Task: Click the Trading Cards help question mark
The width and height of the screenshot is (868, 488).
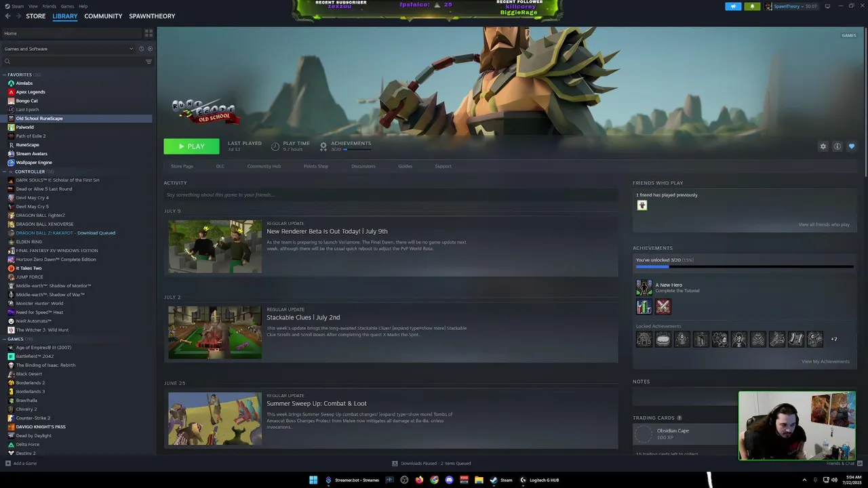Action: pos(679,418)
